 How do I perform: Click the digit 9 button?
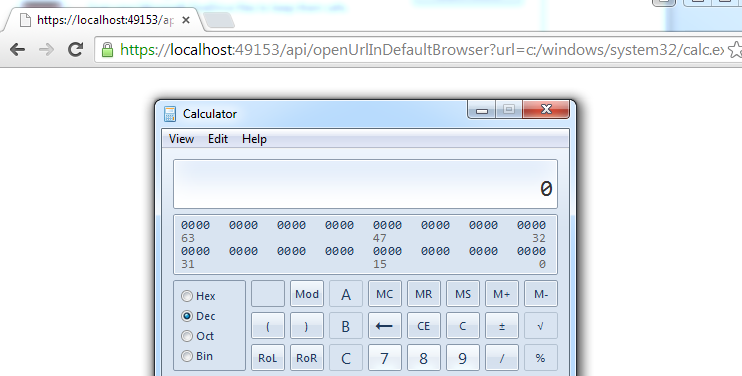[463, 358]
